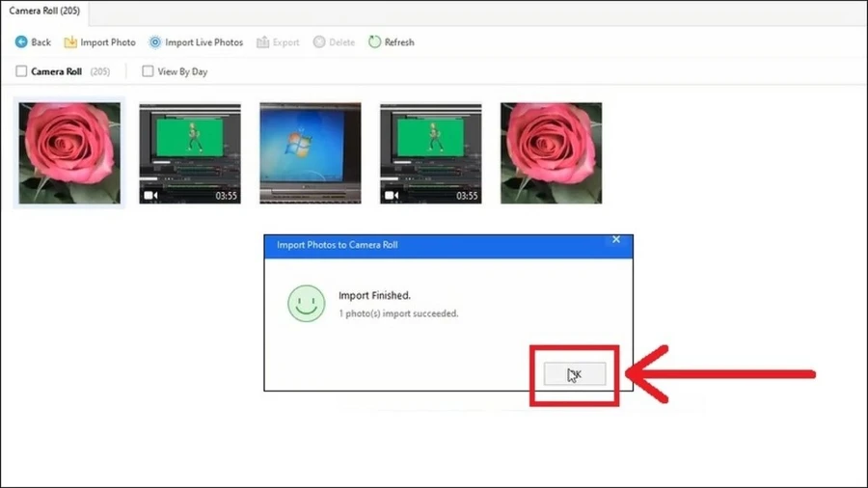868x488 pixels.
Task: Click the green smiley face icon
Action: coord(306,303)
